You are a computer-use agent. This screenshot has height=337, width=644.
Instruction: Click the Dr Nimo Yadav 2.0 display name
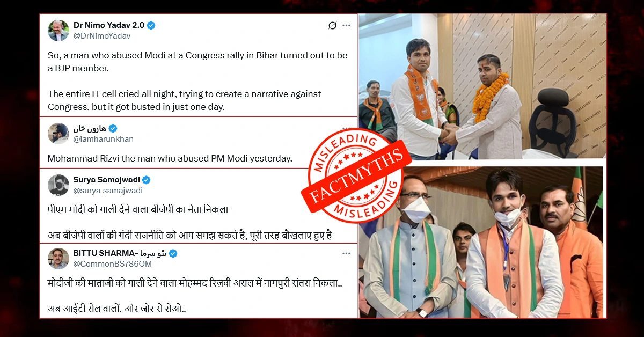tap(109, 25)
